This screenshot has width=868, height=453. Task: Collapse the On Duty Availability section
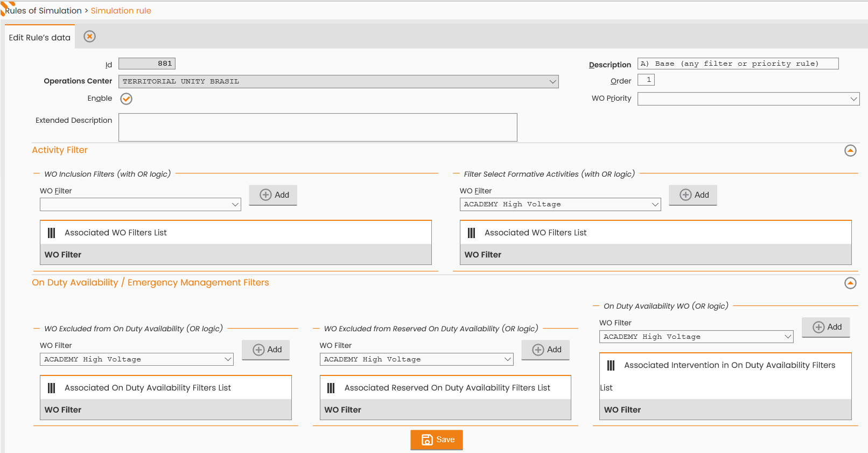point(850,283)
